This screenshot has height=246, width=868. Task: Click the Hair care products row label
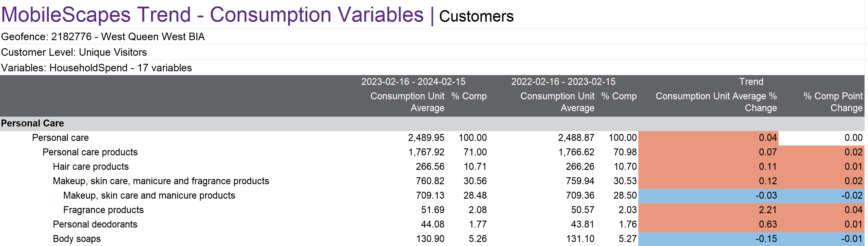coord(91,167)
